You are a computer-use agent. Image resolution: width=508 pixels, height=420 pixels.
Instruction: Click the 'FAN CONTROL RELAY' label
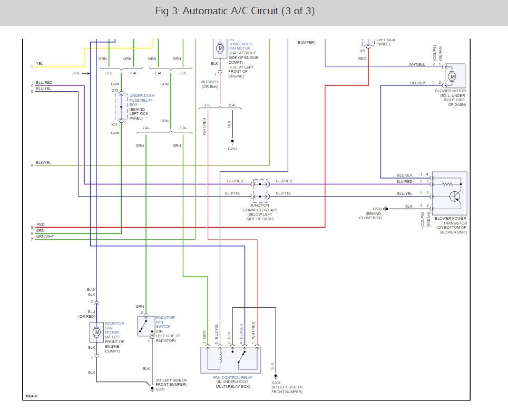click(x=232, y=377)
